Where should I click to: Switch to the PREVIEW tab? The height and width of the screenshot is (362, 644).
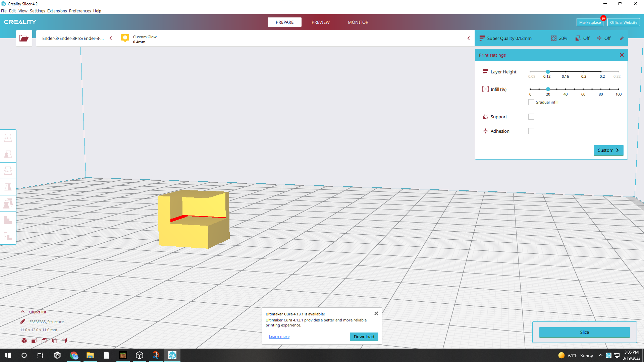click(320, 22)
